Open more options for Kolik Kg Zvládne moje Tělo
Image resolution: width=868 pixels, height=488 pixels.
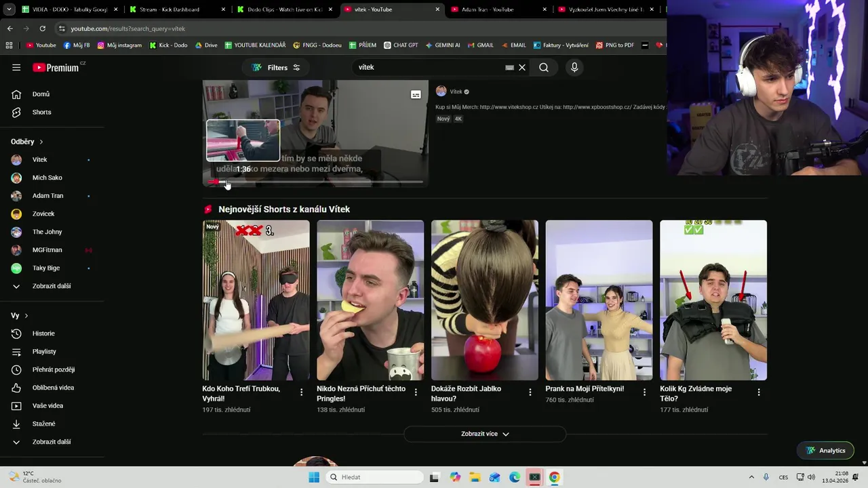(x=759, y=392)
